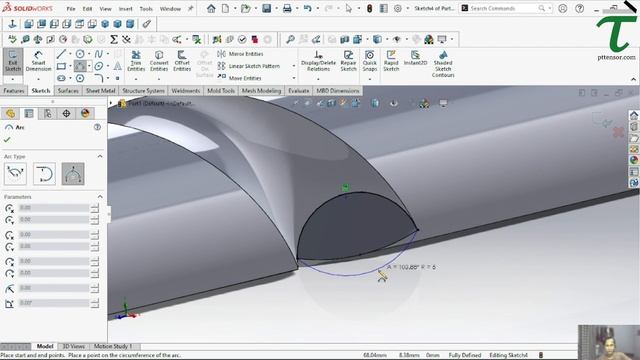Expand the Part1 feature tree arrow
This screenshot has height=360, width=640.
coord(111,103)
